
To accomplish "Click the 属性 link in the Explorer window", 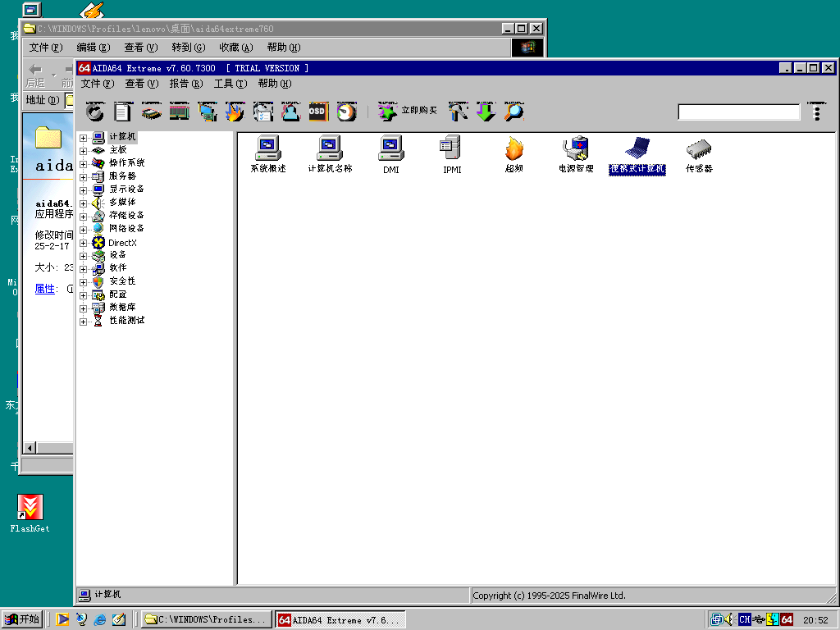I will [45, 289].
